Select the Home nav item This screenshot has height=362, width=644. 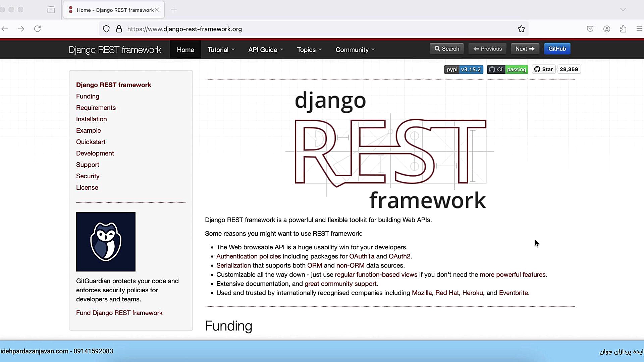pyautogui.click(x=185, y=50)
